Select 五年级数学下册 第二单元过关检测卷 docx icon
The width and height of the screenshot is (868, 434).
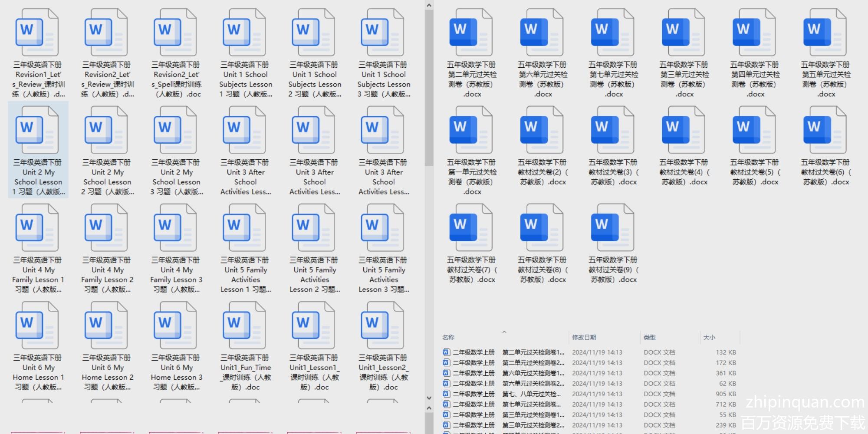click(x=471, y=33)
